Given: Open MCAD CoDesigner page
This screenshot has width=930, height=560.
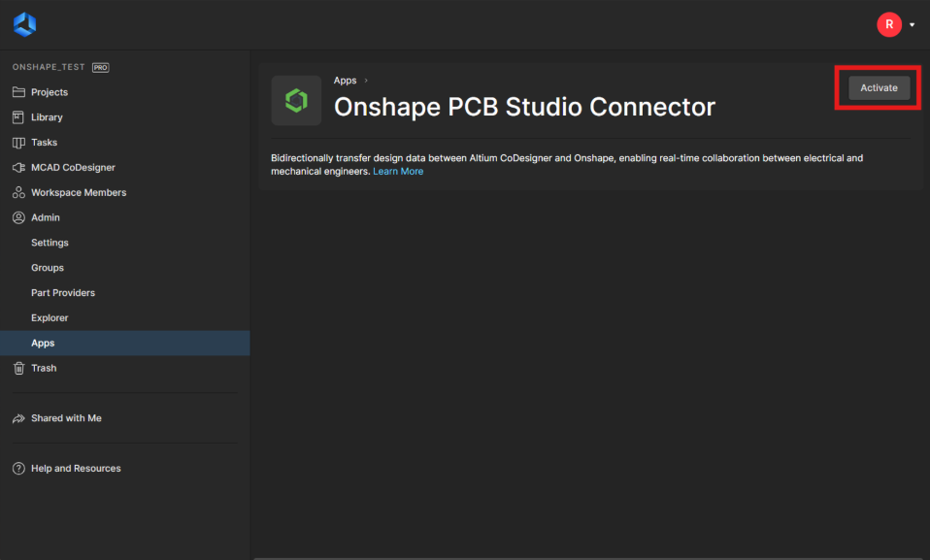Looking at the screenshot, I should point(73,167).
